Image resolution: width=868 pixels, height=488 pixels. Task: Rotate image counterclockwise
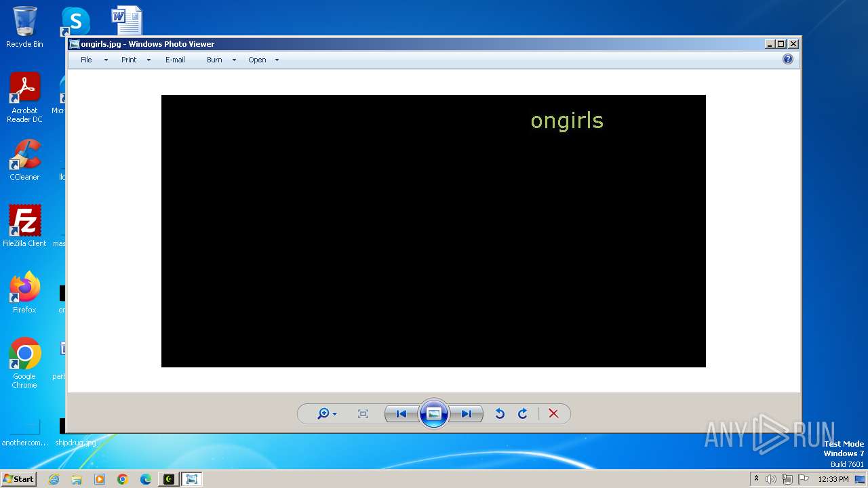(500, 414)
